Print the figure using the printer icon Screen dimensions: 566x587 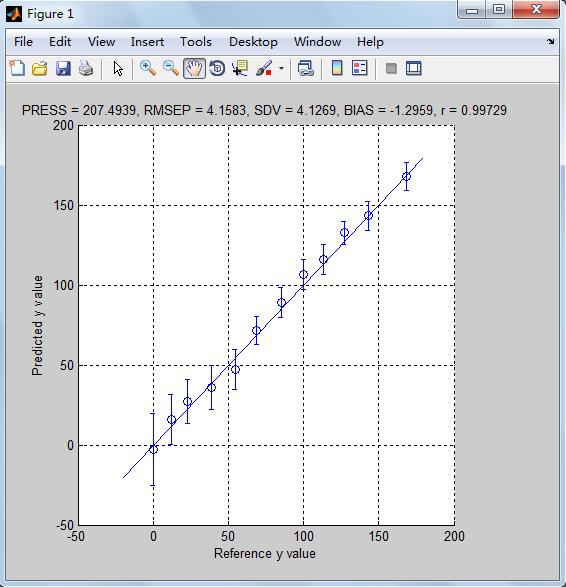86,69
